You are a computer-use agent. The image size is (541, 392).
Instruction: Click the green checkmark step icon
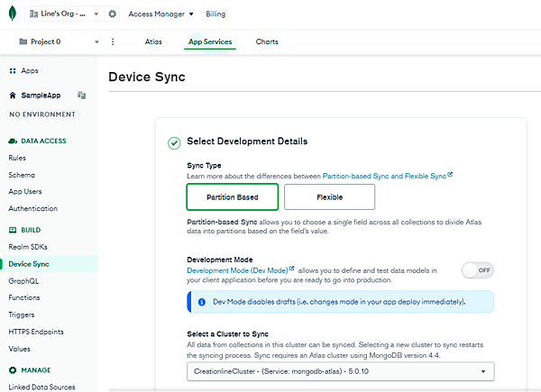[174, 142]
